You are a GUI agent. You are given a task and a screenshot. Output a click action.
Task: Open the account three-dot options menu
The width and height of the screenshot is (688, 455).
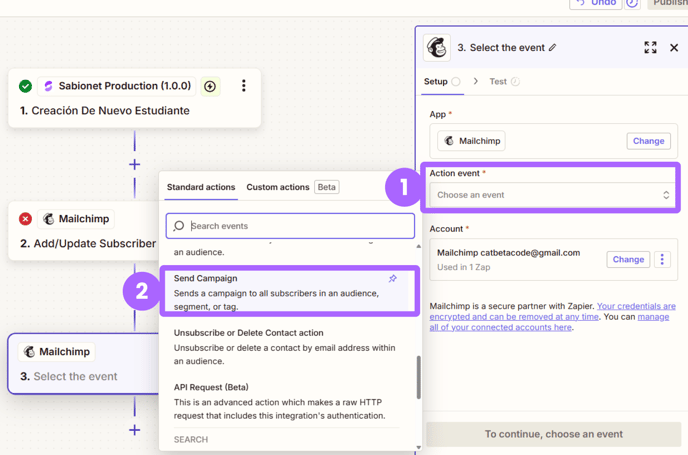point(662,259)
